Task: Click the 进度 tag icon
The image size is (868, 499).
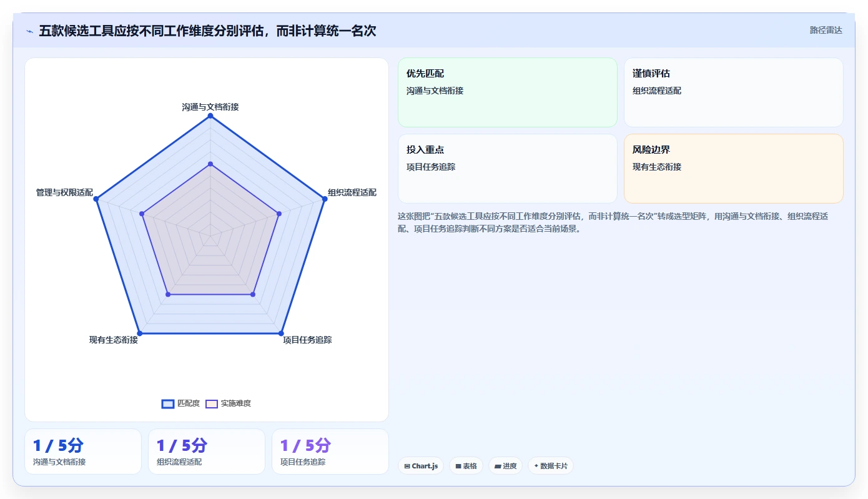Action: [498, 466]
